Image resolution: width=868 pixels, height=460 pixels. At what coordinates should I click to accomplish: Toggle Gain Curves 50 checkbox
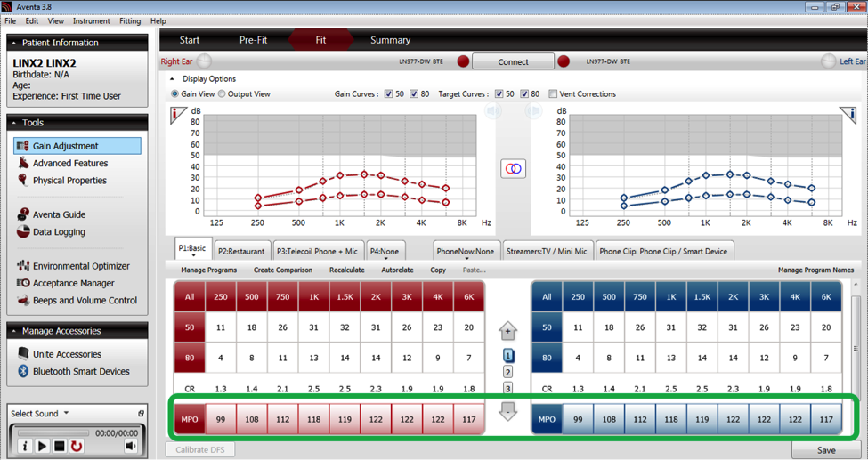389,94
